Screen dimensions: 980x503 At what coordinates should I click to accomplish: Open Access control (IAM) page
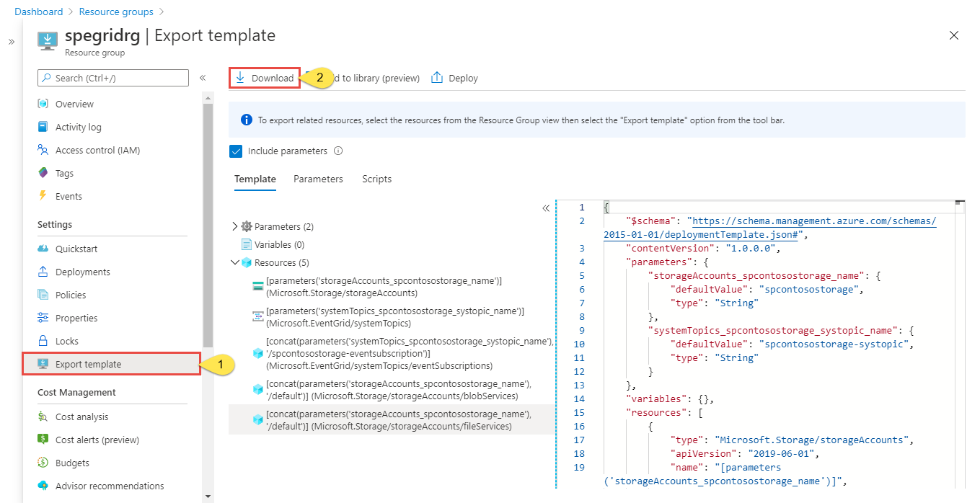[x=97, y=150]
